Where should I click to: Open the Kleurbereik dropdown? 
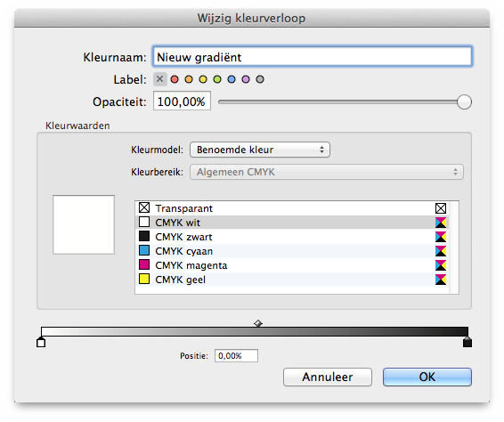[327, 172]
